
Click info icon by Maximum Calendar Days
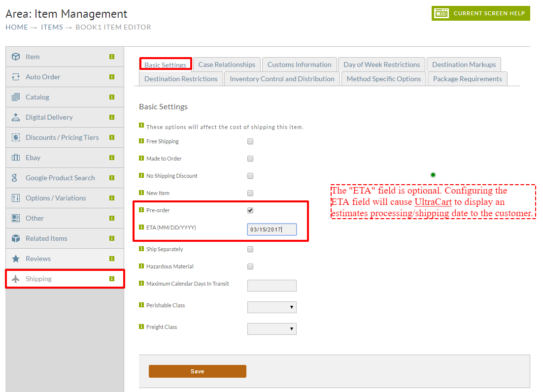coord(141,283)
